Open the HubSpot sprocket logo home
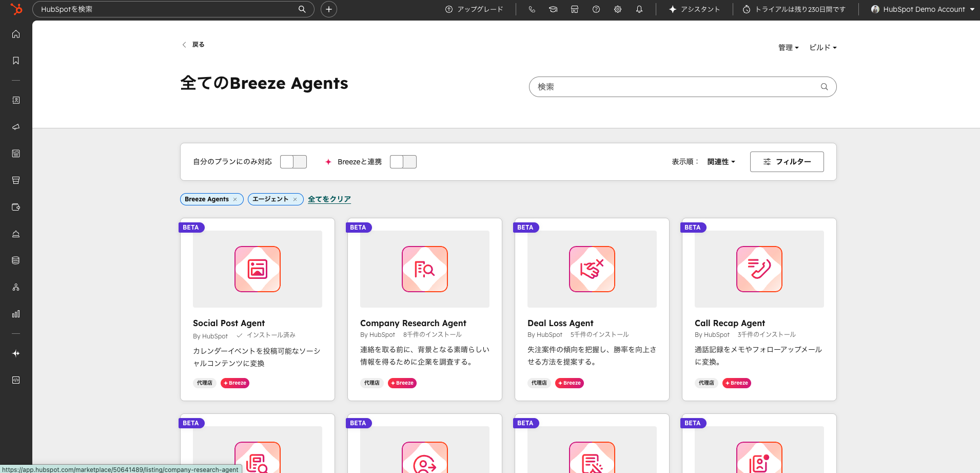The height and width of the screenshot is (473, 980). 16,9
